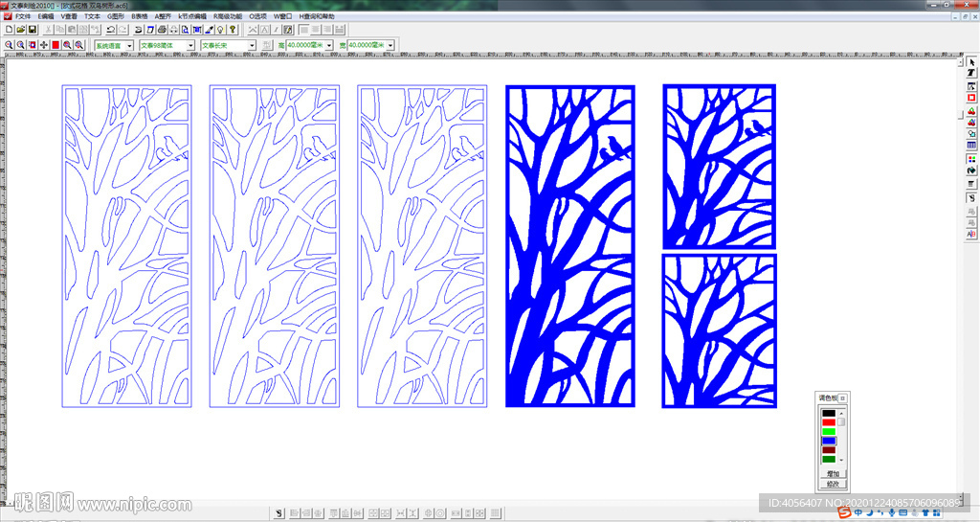Click the 增加 button in the palette
The image size is (980, 522).
(x=834, y=474)
